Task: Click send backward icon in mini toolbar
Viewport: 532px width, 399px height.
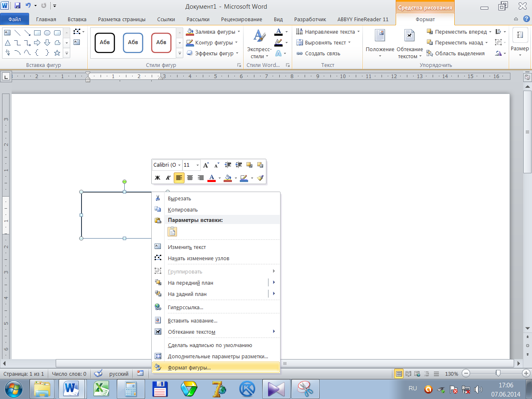Action: 260,165
